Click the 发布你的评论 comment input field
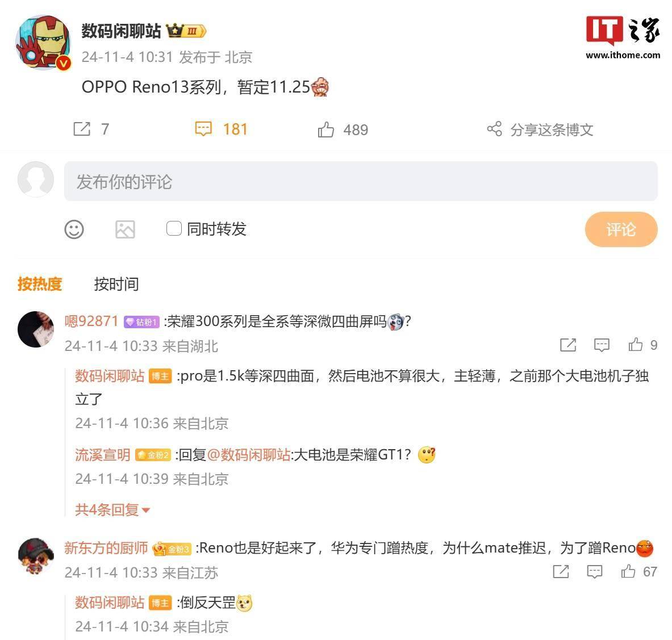Image resolution: width=672 pixels, height=640 pixels. pyautogui.click(x=361, y=181)
